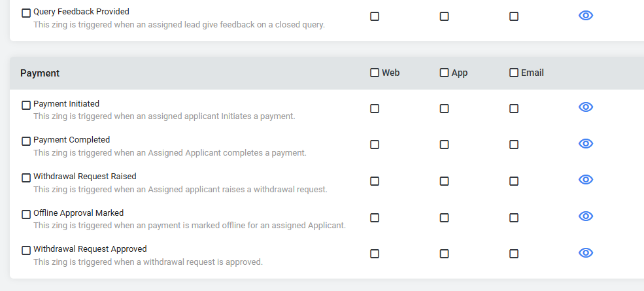The image size is (644, 291).
Task: Select the Withdrawal Request Approved row checkbox
Action: click(x=26, y=250)
